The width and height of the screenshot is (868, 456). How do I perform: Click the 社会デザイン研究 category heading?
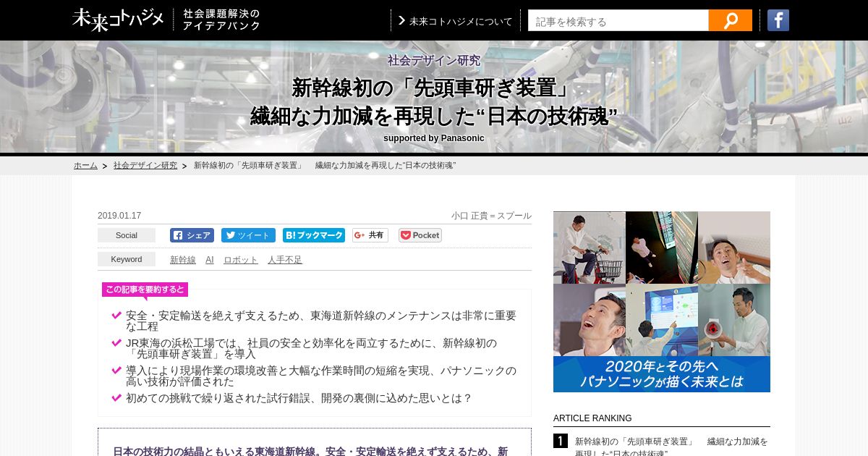(434, 60)
